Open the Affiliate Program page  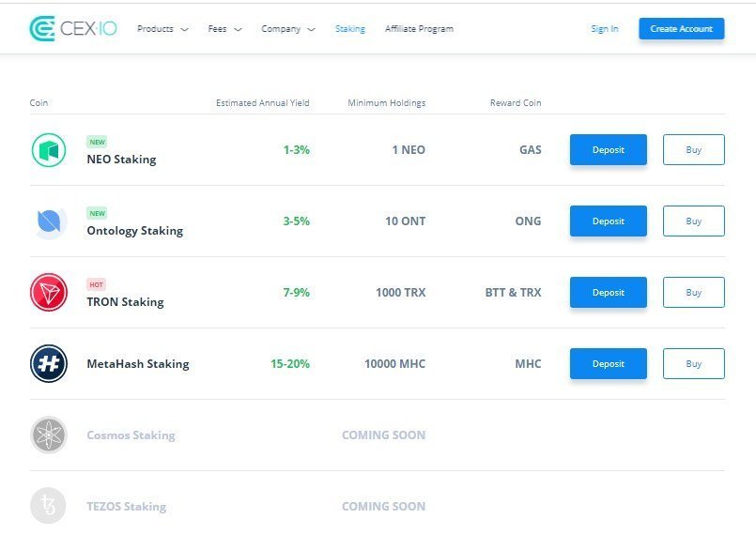419,29
